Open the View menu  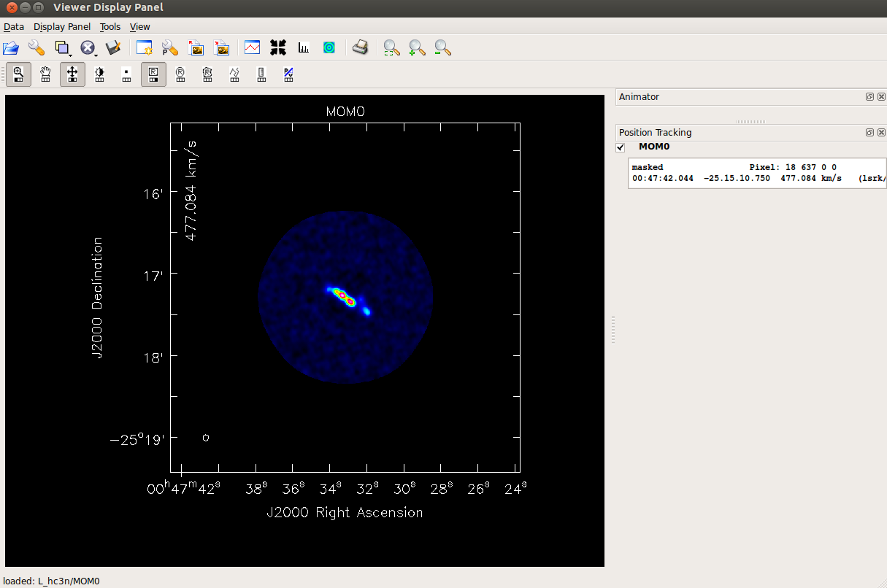[x=139, y=27]
